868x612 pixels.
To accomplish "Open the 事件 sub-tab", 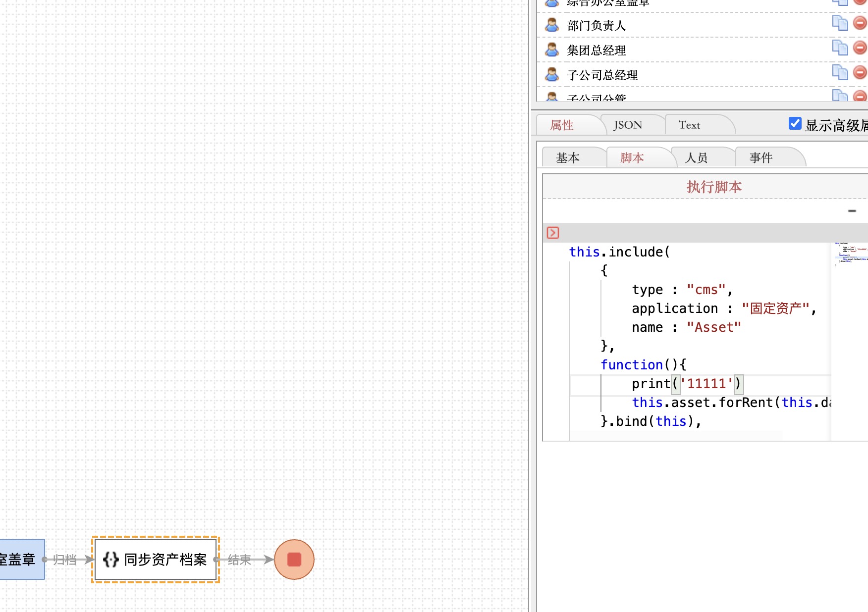I will (x=761, y=158).
